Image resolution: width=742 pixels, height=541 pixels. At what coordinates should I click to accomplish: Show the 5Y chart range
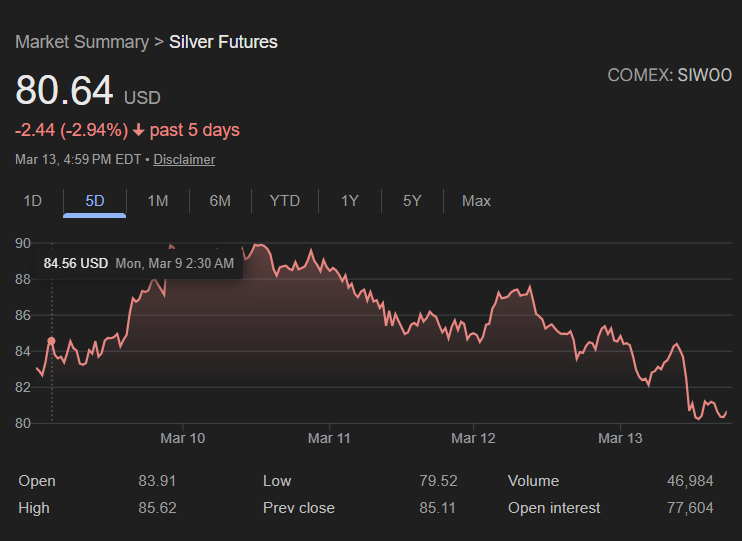click(412, 201)
